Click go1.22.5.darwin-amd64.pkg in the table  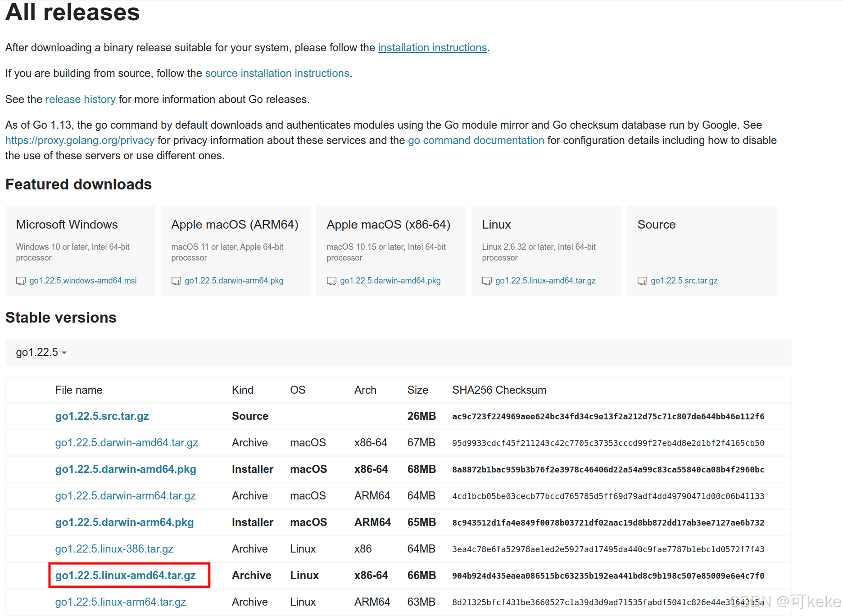pyautogui.click(x=126, y=469)
